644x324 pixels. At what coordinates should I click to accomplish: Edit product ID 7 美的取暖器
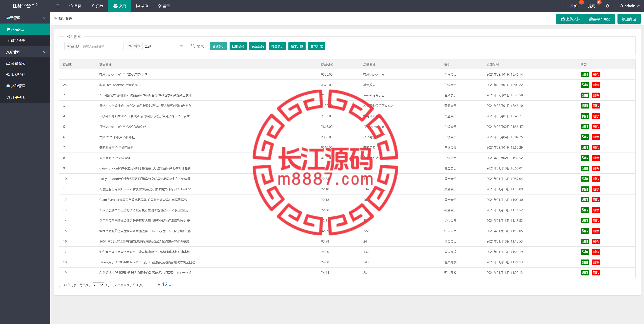point(584,148)
